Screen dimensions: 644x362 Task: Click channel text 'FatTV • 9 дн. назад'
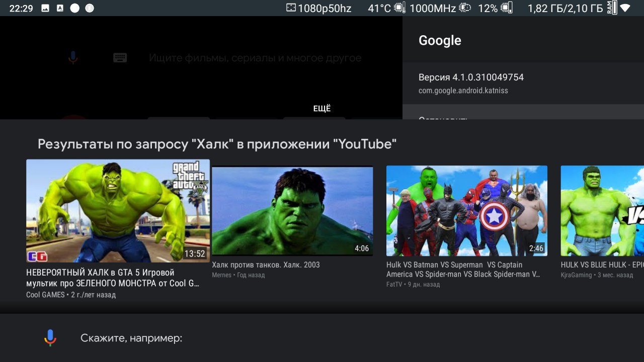click(413, 285)
